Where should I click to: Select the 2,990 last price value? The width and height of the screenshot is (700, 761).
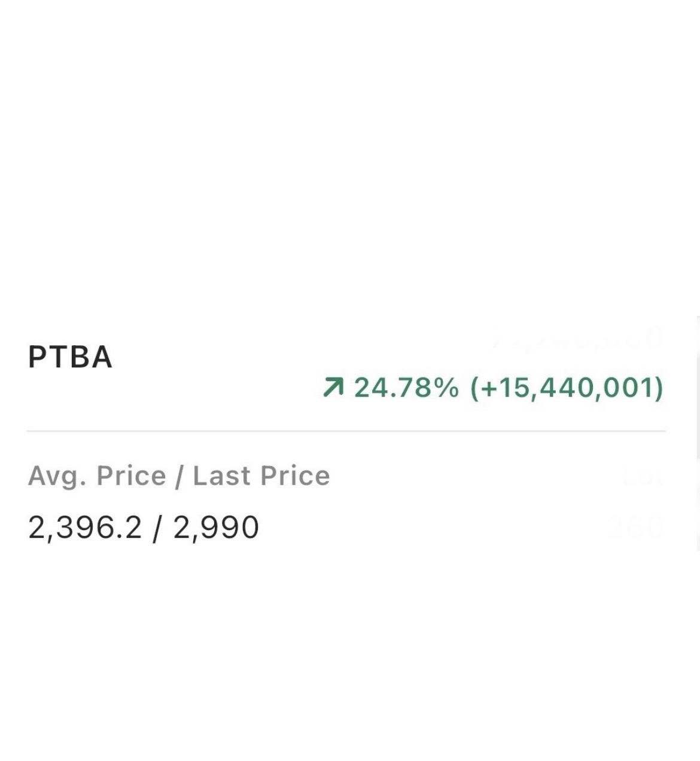216,528
